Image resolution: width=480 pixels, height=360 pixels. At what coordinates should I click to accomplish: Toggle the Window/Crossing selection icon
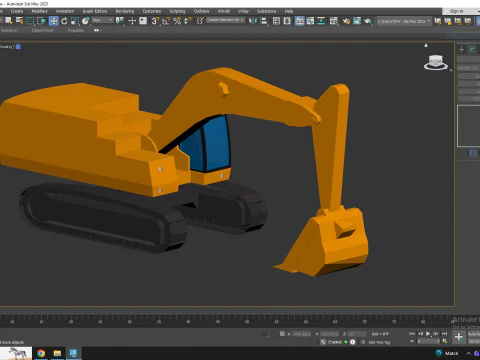41,21
